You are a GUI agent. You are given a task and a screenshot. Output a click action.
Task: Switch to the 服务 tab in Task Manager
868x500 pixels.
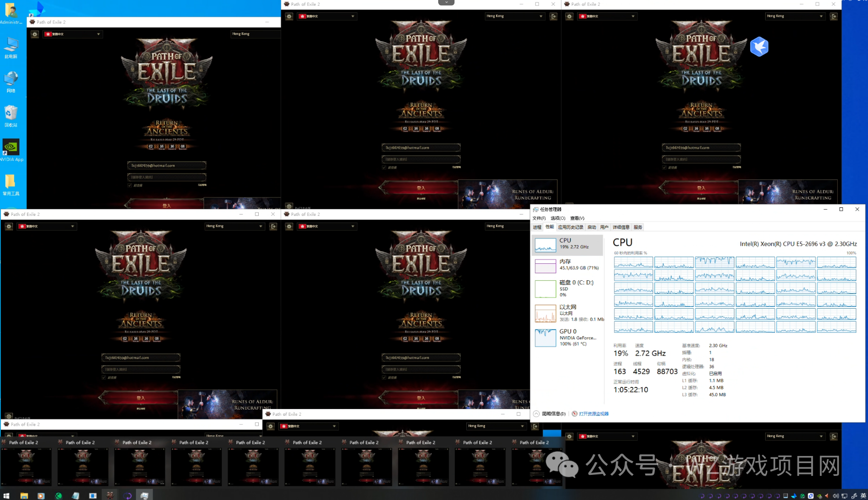638,227
